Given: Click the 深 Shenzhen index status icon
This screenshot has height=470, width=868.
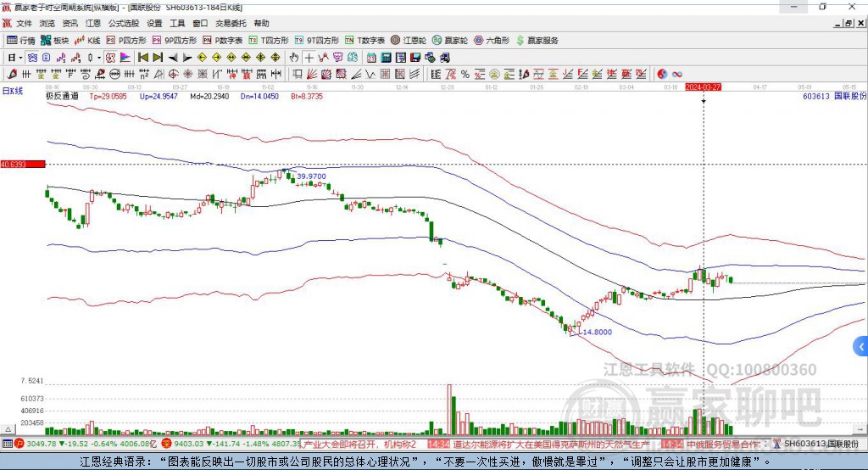Looking at the screenshot, I should pyautogui.click(x=167, y=444).
